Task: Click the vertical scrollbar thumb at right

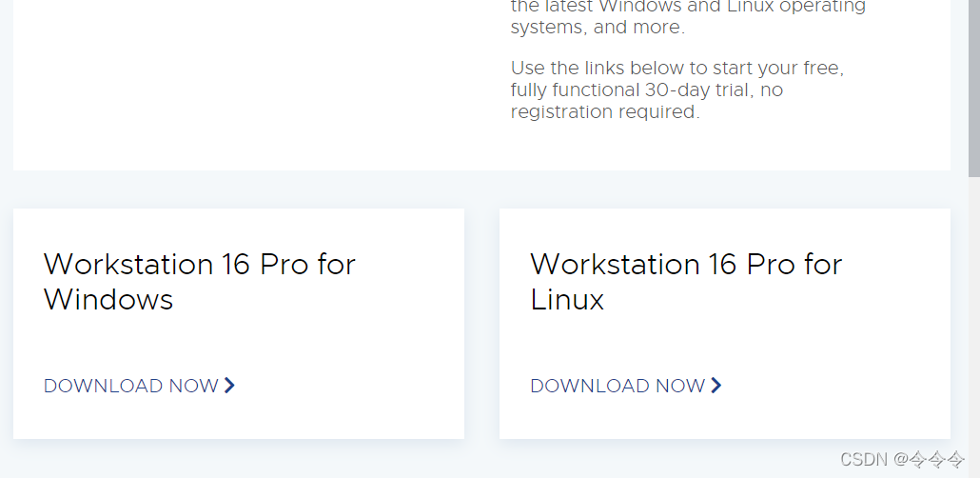Action: click(x=973, y=88)
